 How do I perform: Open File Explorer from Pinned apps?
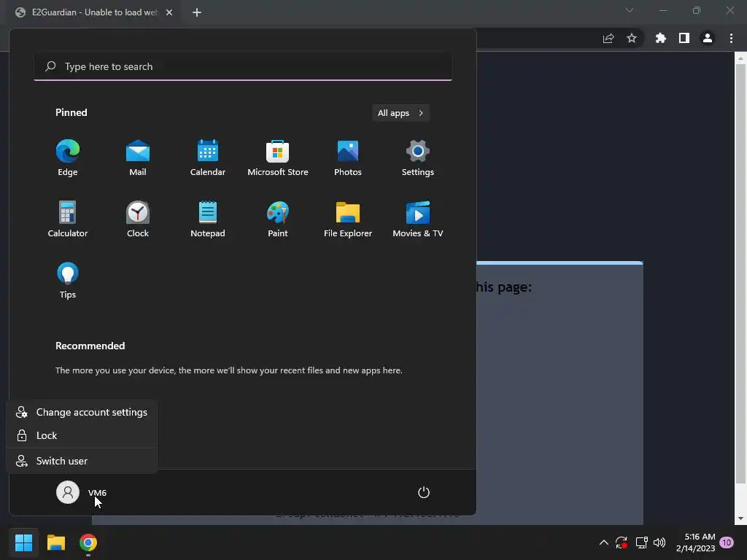(x=348, y=219)
